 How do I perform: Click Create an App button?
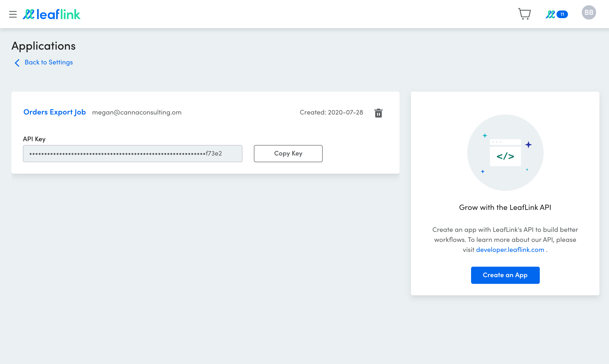(x=505, y=275)
